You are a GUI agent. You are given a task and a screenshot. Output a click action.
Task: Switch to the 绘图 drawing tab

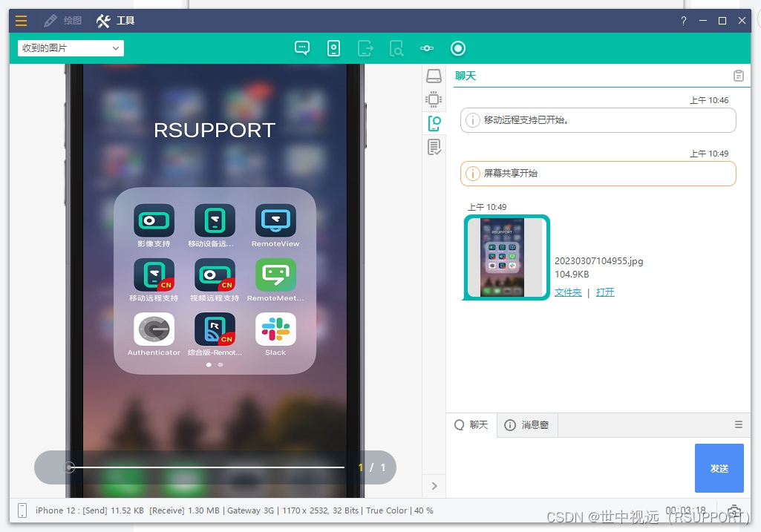click(63, 20)
